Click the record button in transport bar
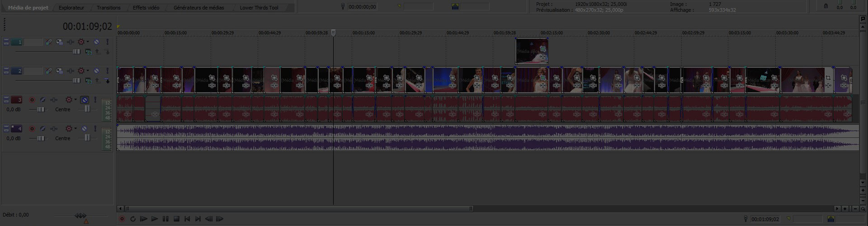The height and width of the screenshot is (226, 868). (122, 219)
